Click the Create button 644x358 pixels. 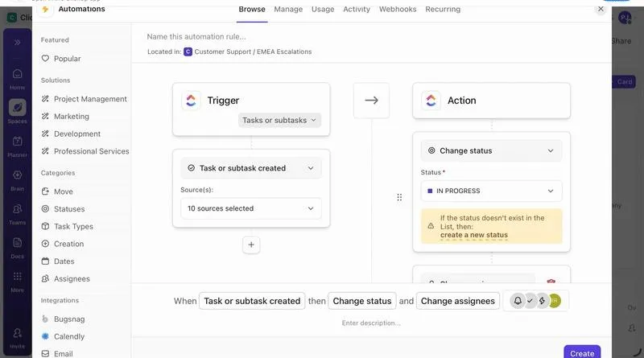(582, 352)
